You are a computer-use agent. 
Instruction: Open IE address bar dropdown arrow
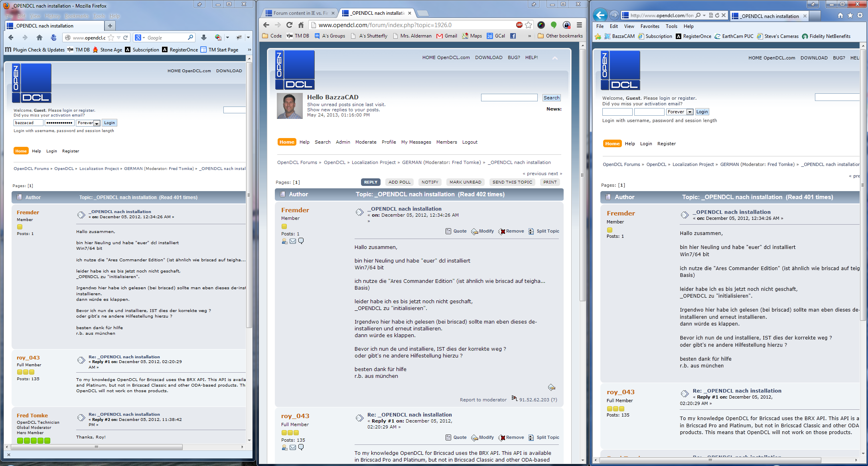[704, 16]
